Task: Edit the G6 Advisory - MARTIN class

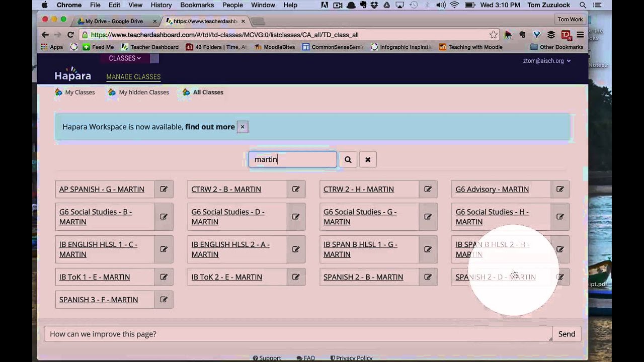Action: click(x=560, y=189)
